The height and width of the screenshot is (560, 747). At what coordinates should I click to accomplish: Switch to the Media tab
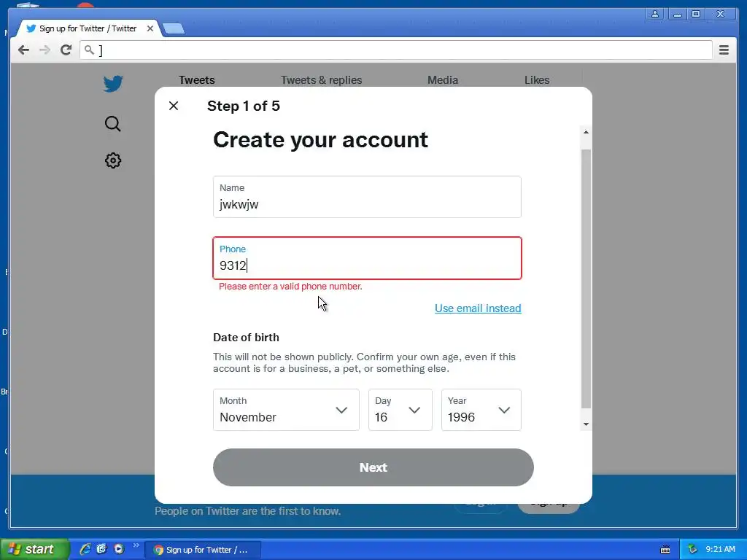(x=443, y=80)
